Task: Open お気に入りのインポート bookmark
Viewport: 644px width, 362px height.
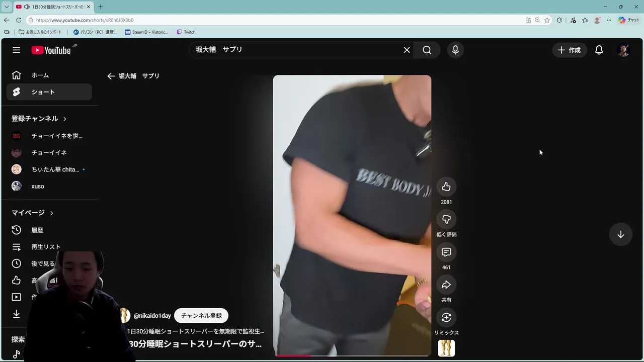Action: (x=40, y=32)
